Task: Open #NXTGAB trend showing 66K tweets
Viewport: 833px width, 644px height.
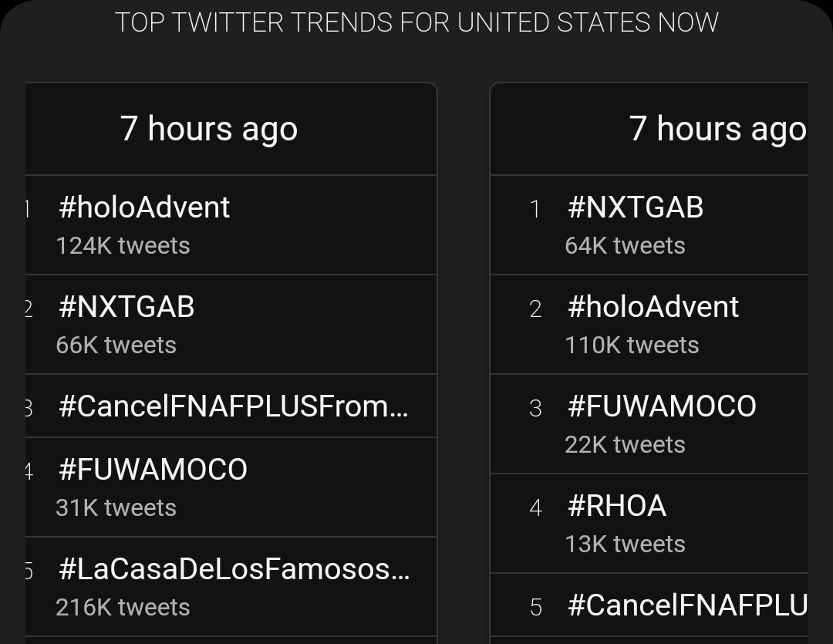Action: pyautogui.click(x=126, y=307)
